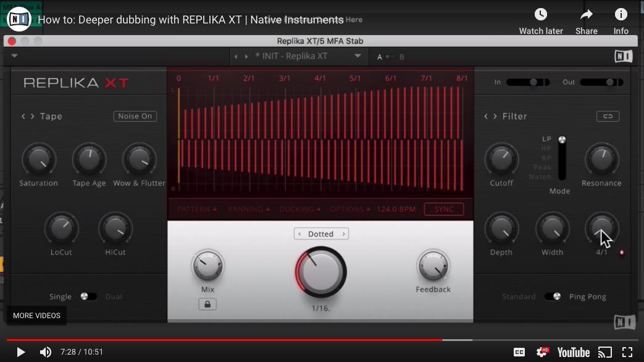Click previous delay time mode arrow
This screenshot has width=644, height=362.
(299, 234)
